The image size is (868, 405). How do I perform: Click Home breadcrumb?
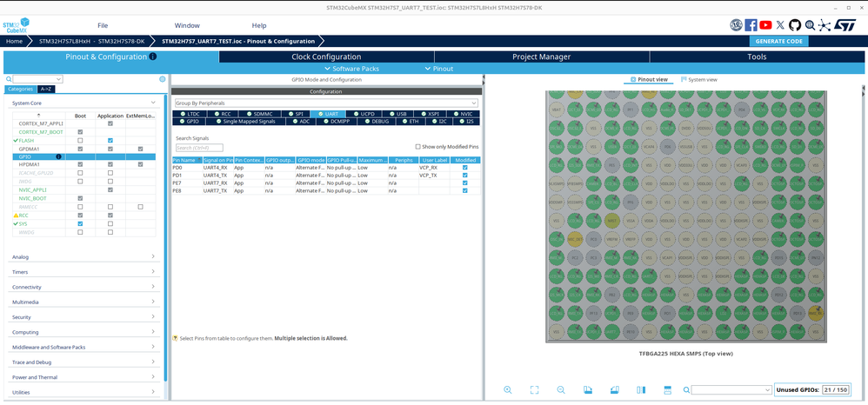click(x=15, y=41)
